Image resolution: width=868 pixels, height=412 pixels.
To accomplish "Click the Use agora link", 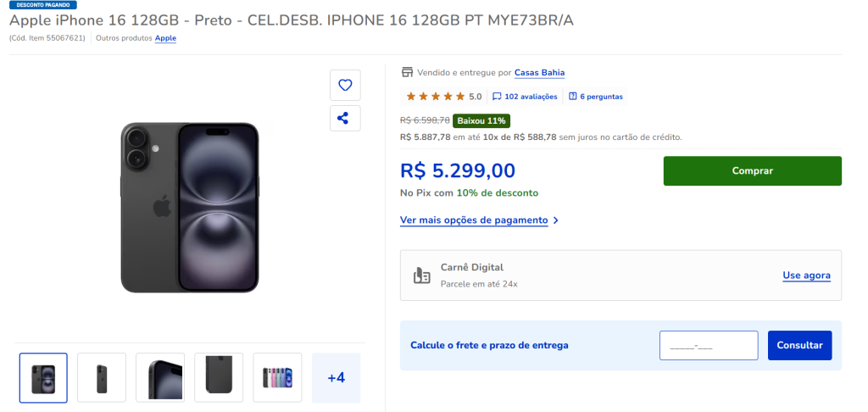I will tap(806, 276).
